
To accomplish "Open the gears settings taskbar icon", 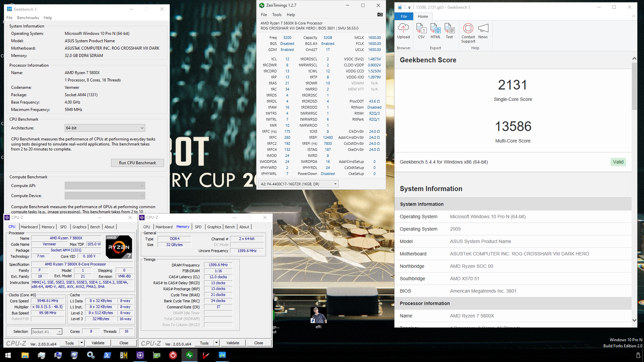I will [91, 355].
